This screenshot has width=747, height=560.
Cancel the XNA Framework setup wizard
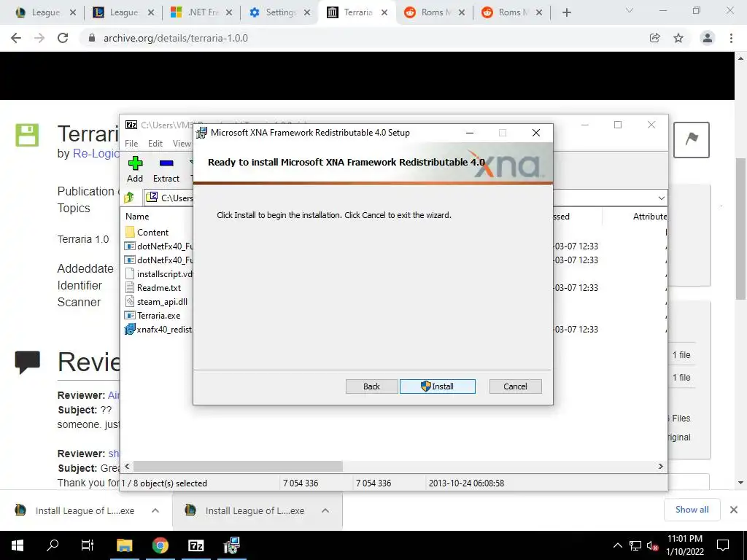pos(515,386)
